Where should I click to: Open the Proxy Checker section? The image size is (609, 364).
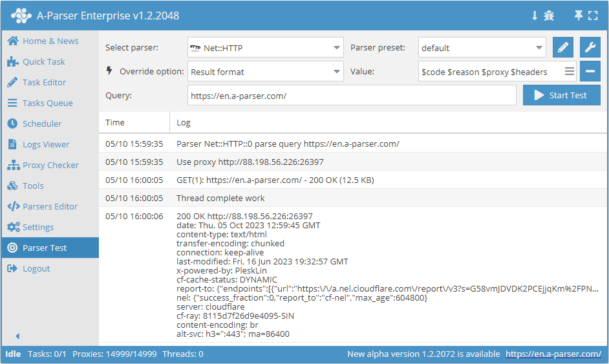click(x=50, y=165)
